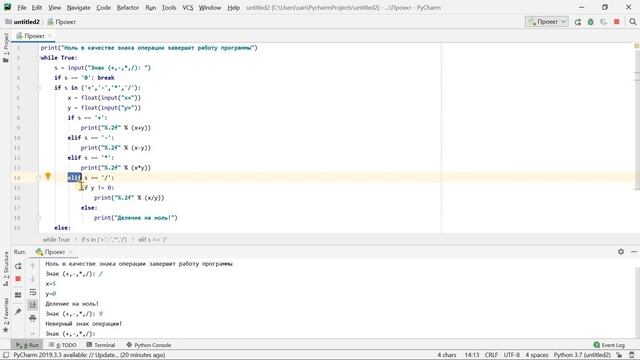This screenshot has height=360, width=640.
Task: Open Search Everywhere magnifier icon
Action: click(x=633, y=22)
